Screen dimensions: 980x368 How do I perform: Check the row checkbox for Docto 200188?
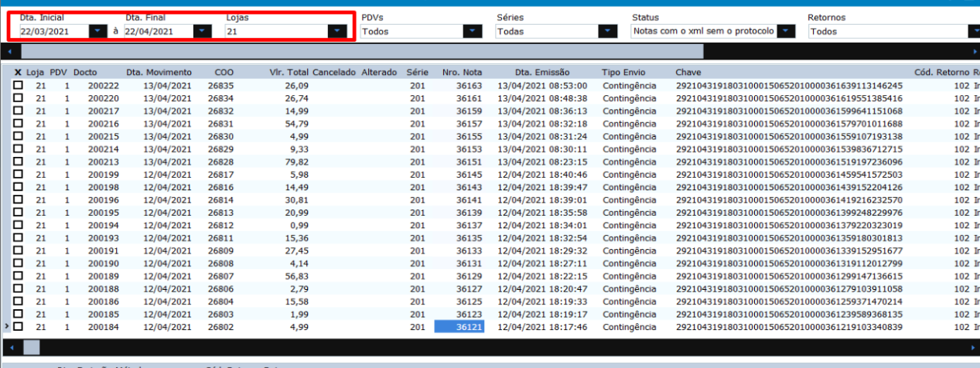(18, 289)
